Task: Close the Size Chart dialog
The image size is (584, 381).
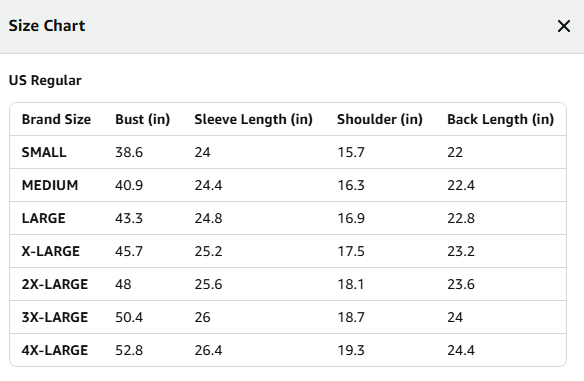Action: [564, 26]
